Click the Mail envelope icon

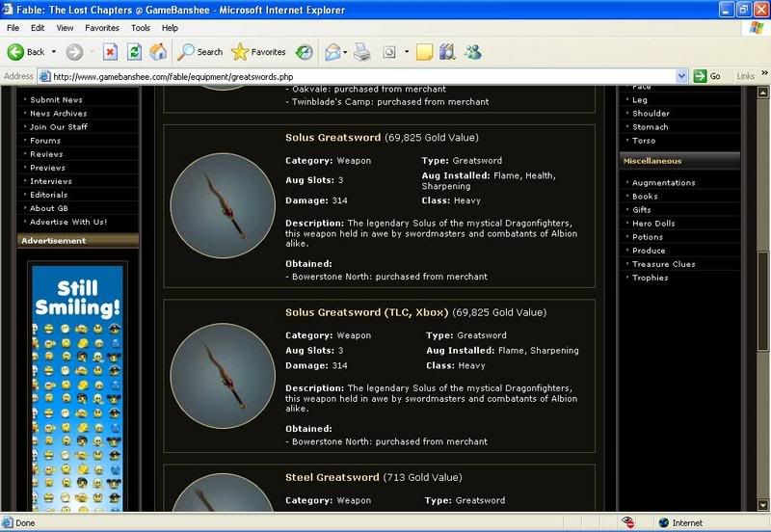332,52
